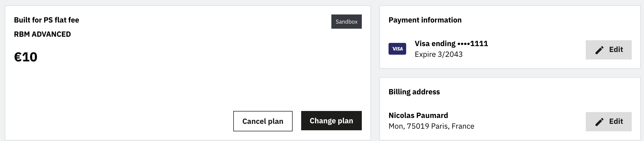Screen dimensions: 644x141
Task: Click pencil icon in Billing address
Action: 599,122
